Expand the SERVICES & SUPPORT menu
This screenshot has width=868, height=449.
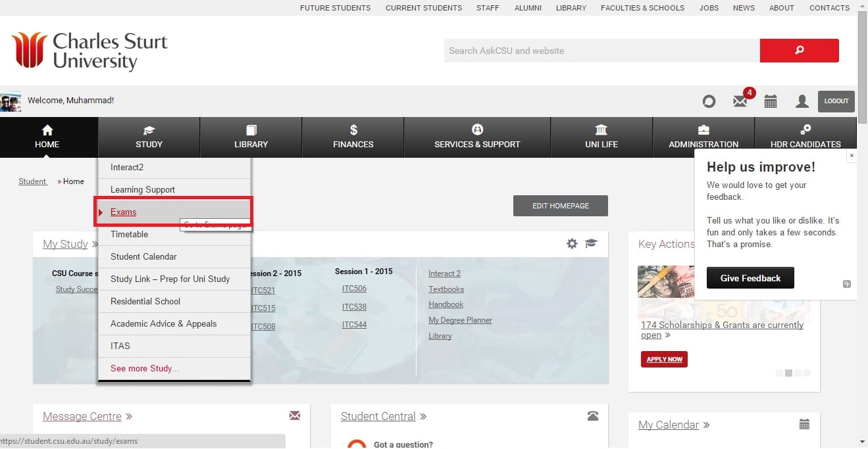(477, 137)
